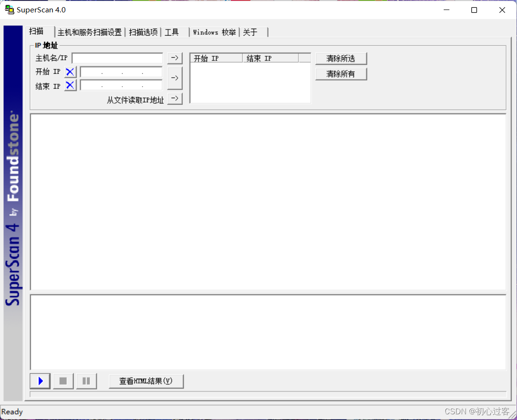Clear the 结束 IP field using its X icon

(70, 85)
